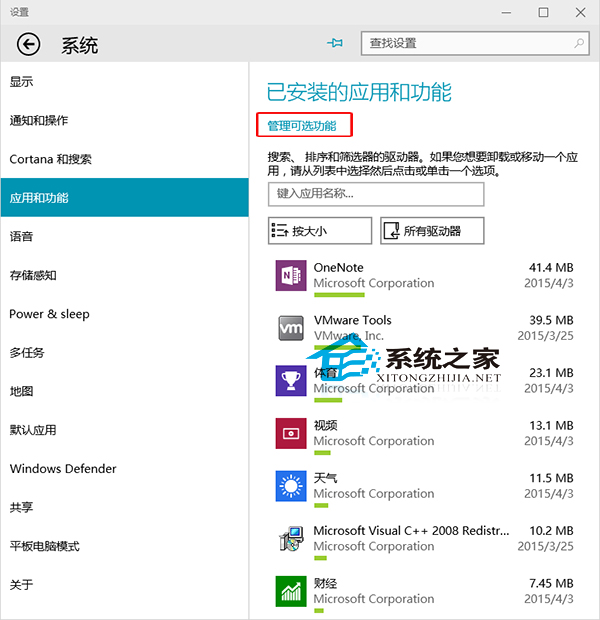
Task: Click the green chart 财经 icon
Action: pyautogui.click(x=291, y=591)
